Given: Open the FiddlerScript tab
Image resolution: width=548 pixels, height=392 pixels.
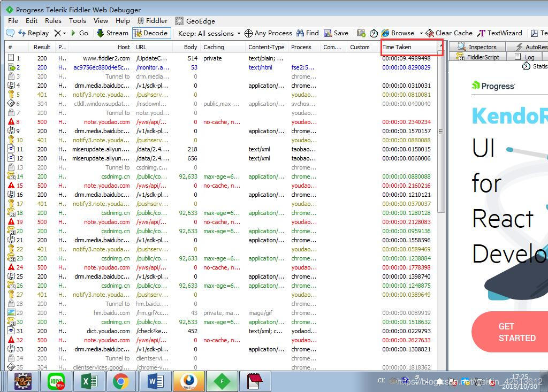Looking at the screenshot, I should [x=477, y=57].
